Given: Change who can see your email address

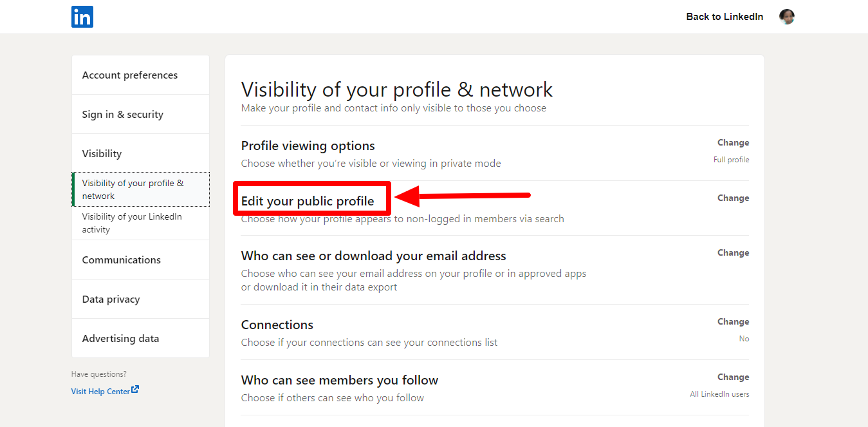Looking at the screenshot, I should click(733, 253).
